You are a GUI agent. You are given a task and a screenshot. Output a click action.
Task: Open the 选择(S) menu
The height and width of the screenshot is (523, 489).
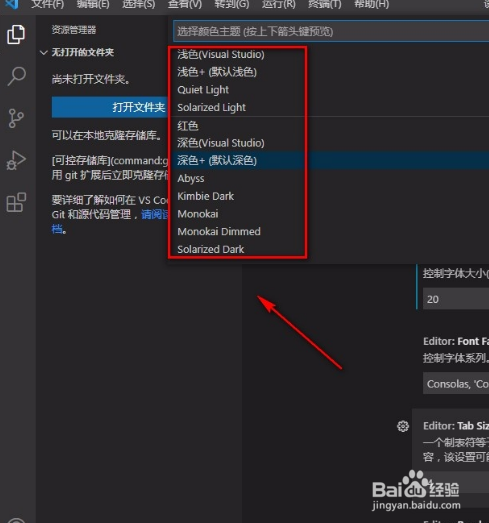coord(139,4)
